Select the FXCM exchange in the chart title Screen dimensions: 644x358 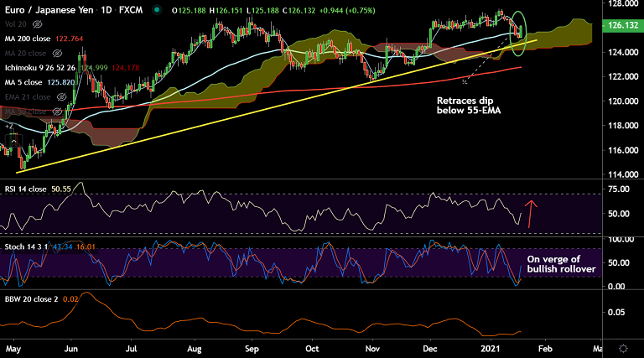click(x=131, y=10)
